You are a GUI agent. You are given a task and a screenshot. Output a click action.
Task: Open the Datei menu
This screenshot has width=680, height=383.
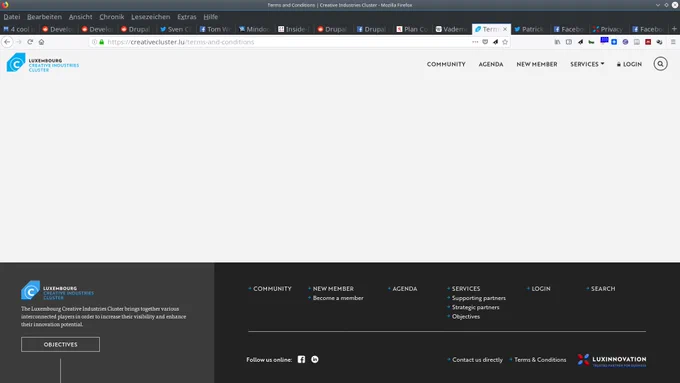(12, 17)
